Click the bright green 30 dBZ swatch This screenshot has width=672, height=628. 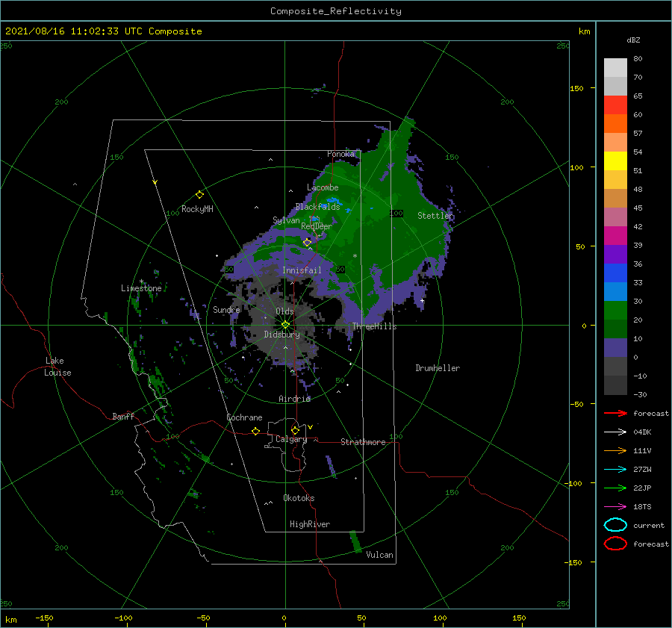(615, 310)
